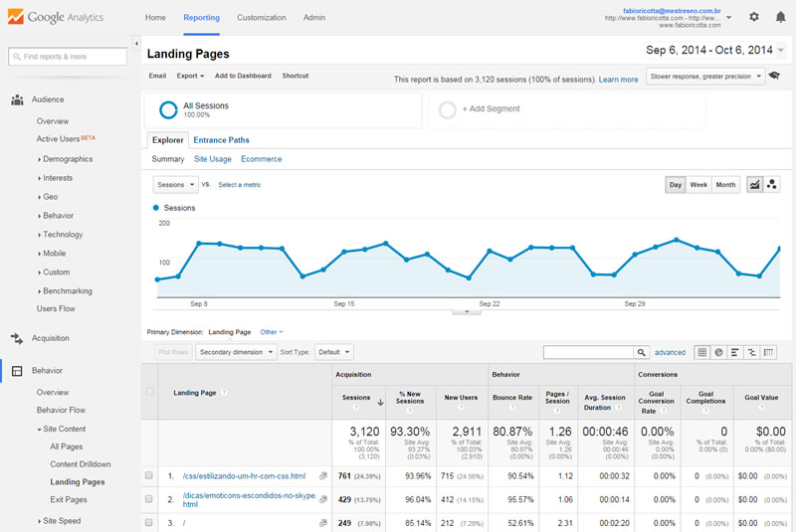The image size is (796, 532).
Task: Open the advanced filter link
Action: 670,352
